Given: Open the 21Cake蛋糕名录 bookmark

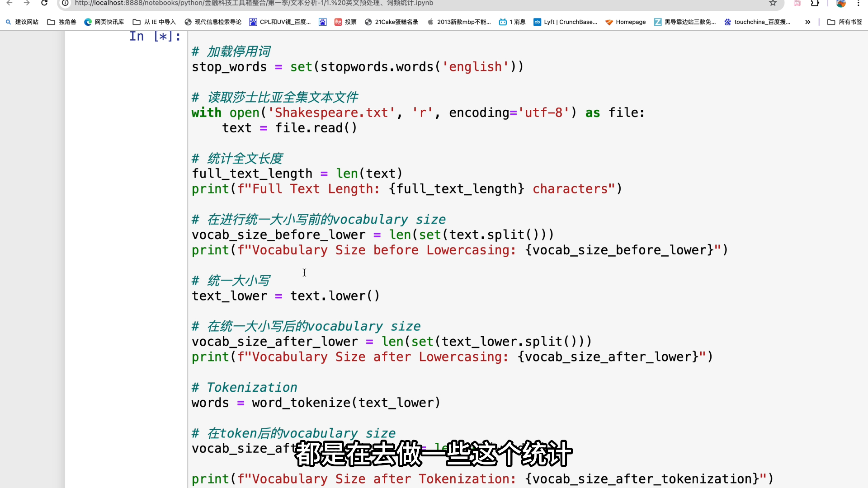Looking at the screenshot, I should (x=392, y=22).
